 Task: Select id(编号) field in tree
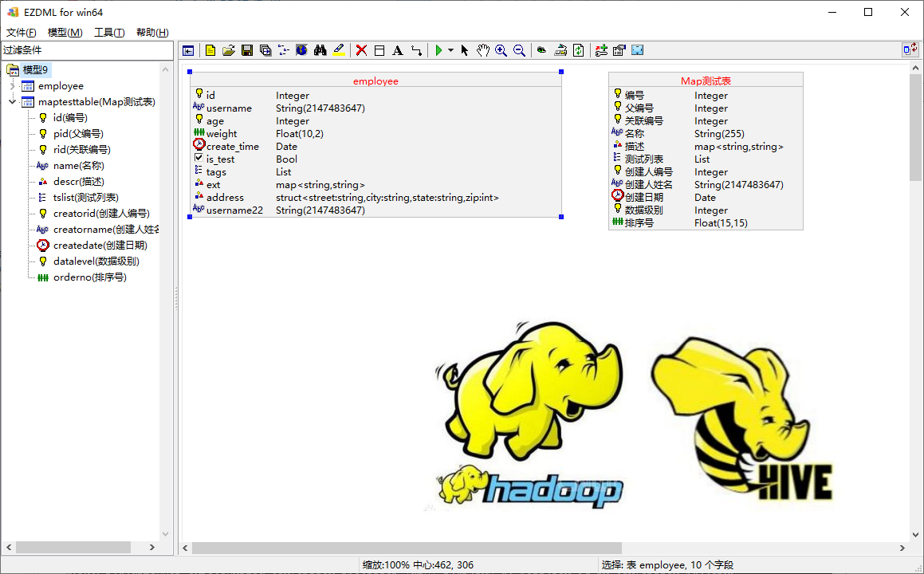[x=70, y=118]
